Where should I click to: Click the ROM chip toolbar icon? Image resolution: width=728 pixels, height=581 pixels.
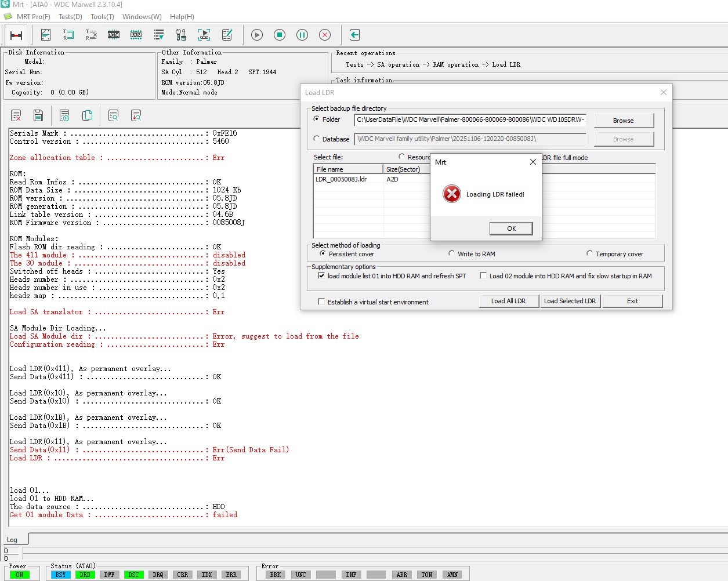(114, 35)
